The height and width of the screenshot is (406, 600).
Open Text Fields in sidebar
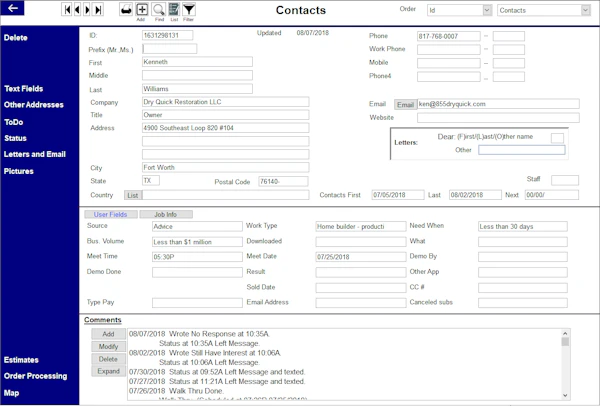24,88
